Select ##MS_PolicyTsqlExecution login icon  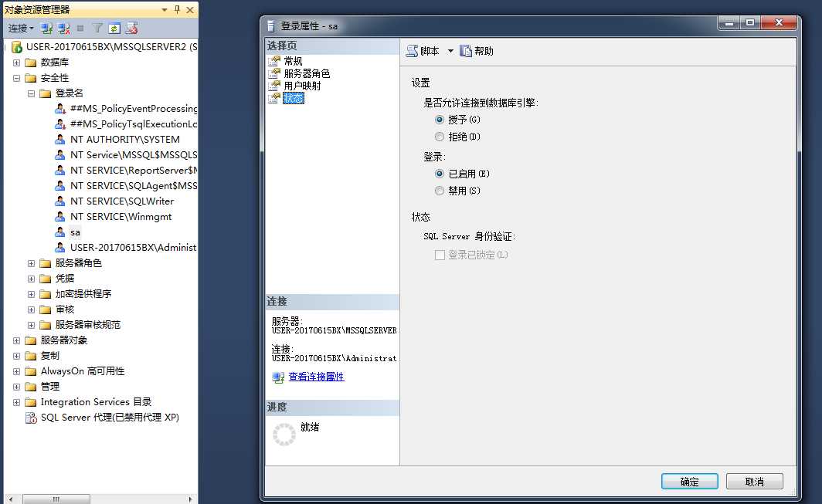pyautogui.click(x=60, y=124)
